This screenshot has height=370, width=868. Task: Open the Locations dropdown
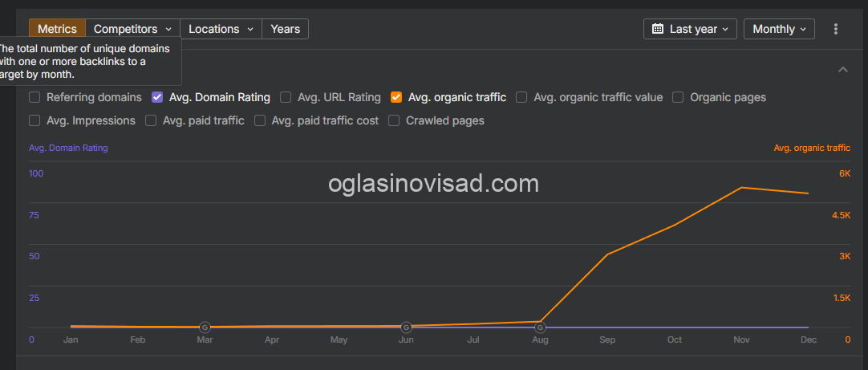[x=221, y=29]
